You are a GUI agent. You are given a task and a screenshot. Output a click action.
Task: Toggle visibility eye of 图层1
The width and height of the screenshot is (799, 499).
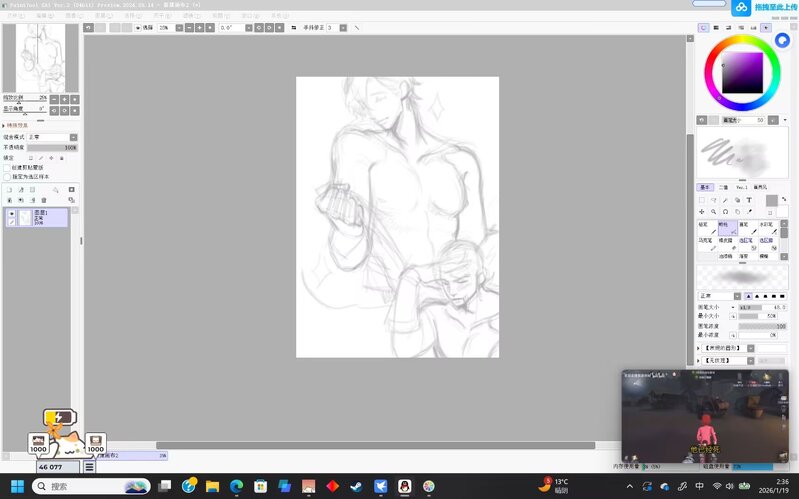11,213
